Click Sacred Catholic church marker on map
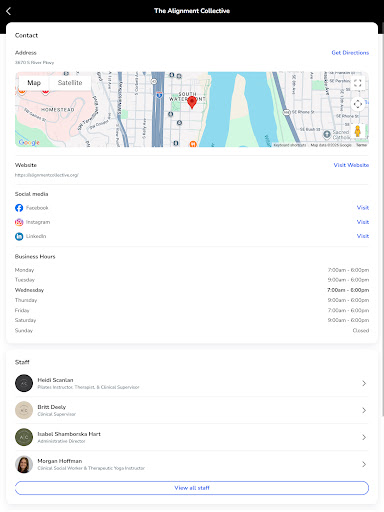 click(327, 134)
